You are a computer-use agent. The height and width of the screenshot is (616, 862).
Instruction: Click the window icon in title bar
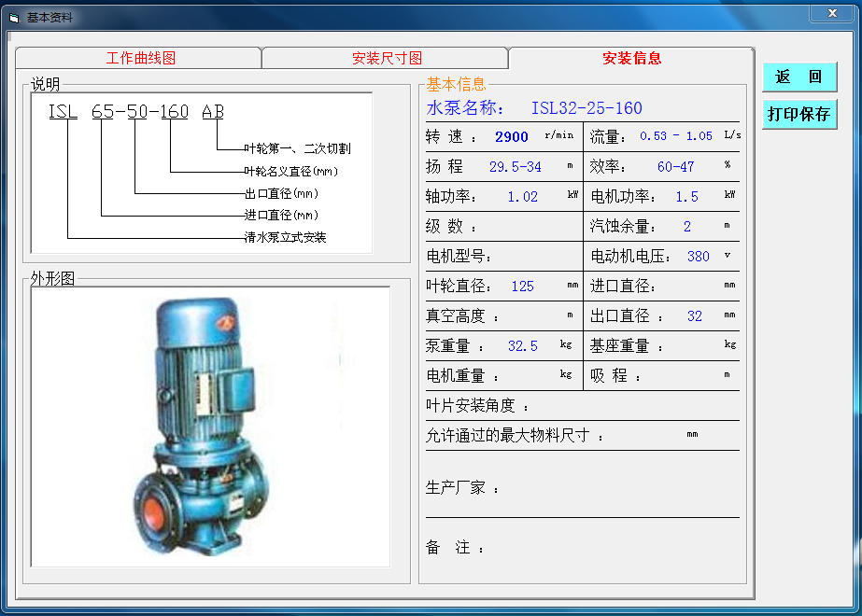[14, 18]
